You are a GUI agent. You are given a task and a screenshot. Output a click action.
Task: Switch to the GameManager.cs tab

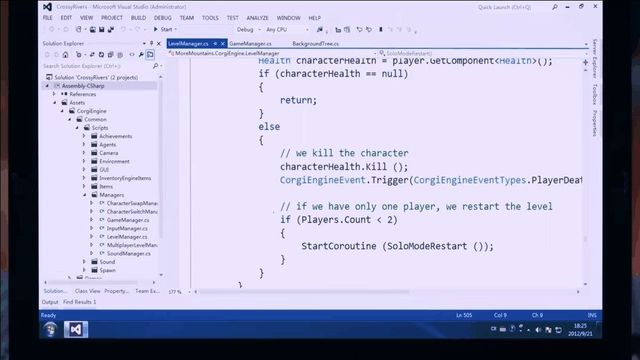click(x=250, y=43)
